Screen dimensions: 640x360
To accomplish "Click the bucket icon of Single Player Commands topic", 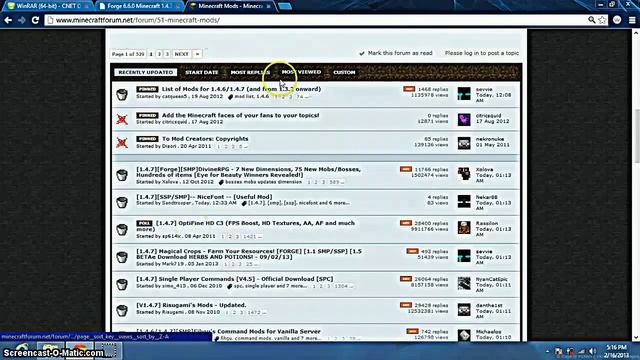I will 122,284.
